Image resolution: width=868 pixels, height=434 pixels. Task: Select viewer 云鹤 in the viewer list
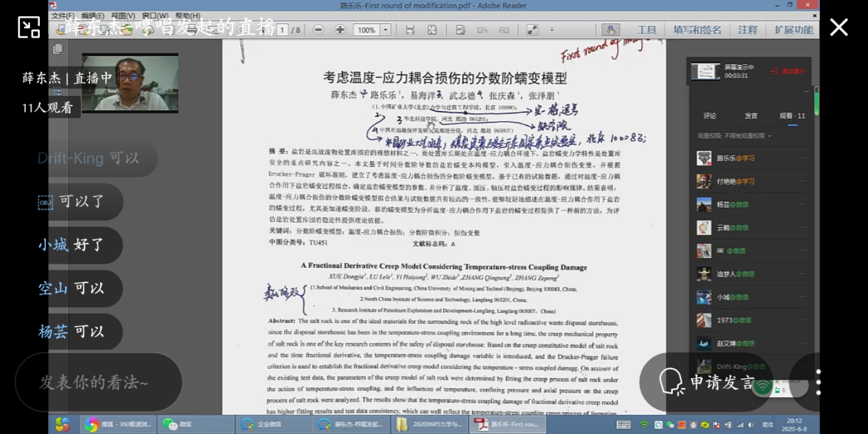(752, 227)
